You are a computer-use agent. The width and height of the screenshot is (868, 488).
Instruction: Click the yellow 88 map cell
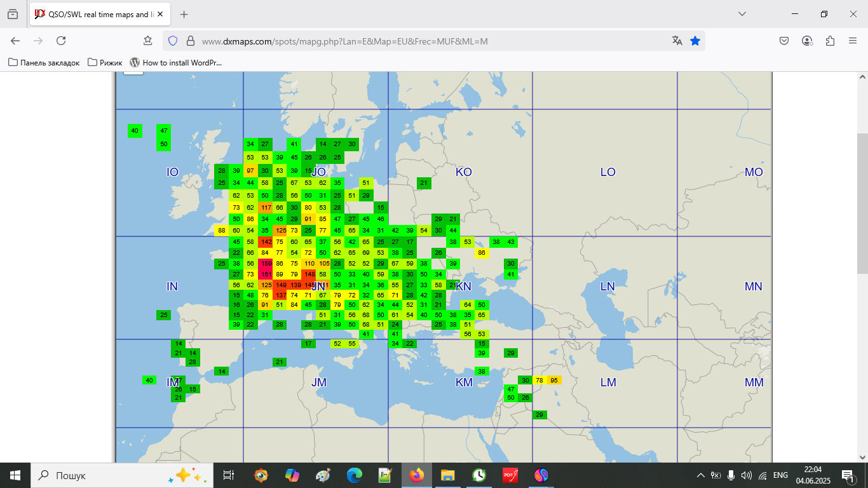(x=221, y=231)
